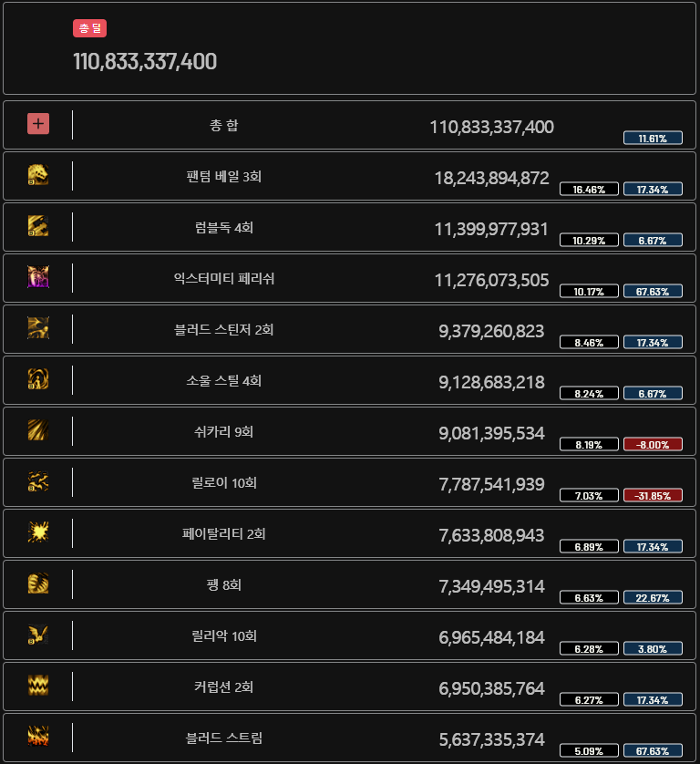
Task: Click the 블러드 스틴저 2회 skill icon
Action: tap(38, 328)
